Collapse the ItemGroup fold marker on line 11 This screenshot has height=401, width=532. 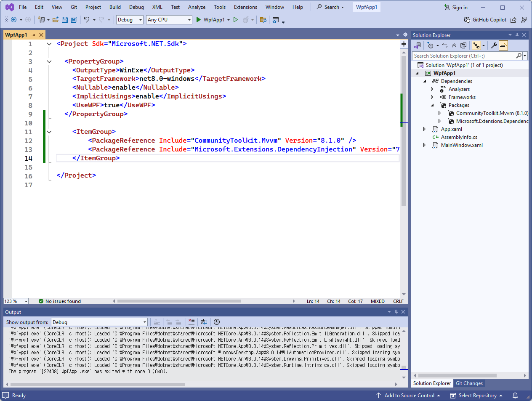click(49, 132)
